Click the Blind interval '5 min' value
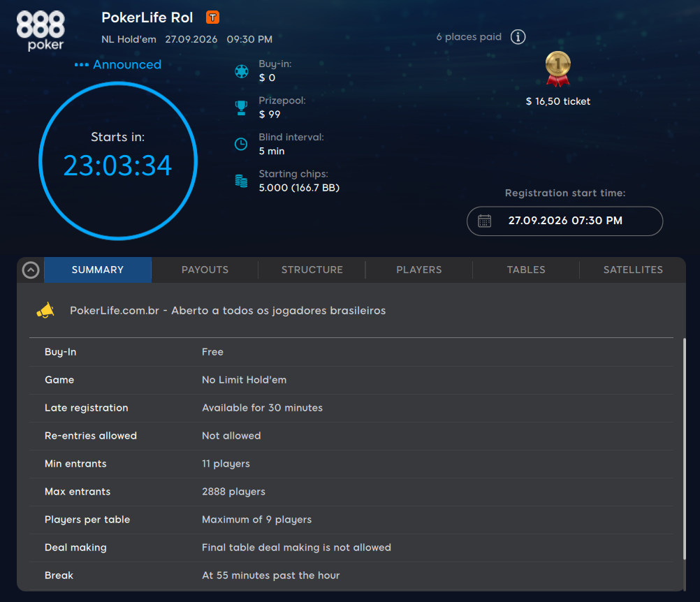Screen dimensions: 700x602 272,152
